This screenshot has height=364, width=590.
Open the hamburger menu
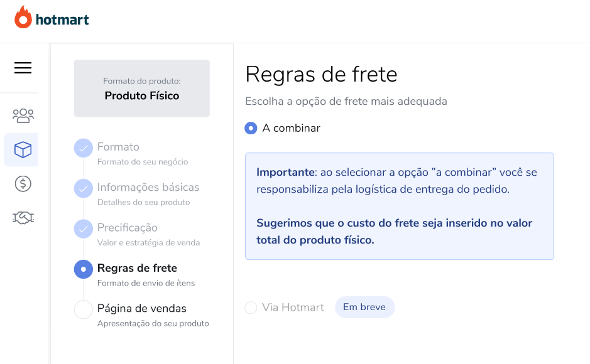pos(23,68)
